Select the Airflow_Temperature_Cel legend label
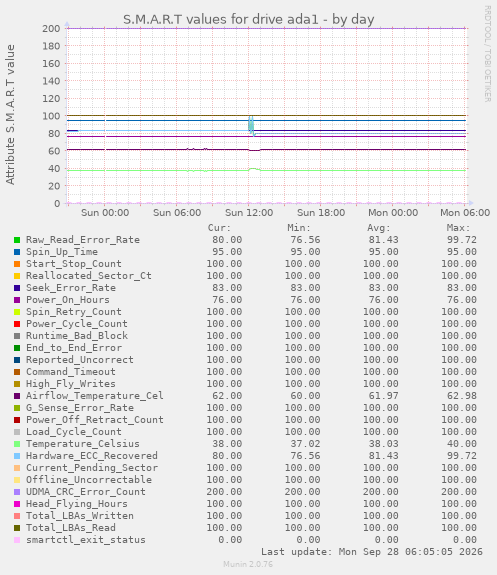The width and height of the screenshot is (497, 575). pyautogui.click(x=95, y=396)
